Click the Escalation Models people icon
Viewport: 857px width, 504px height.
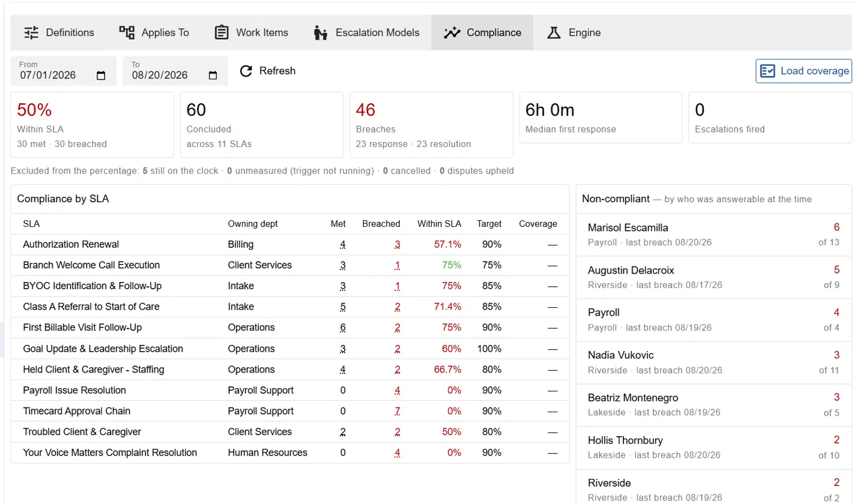coord(320,32)
